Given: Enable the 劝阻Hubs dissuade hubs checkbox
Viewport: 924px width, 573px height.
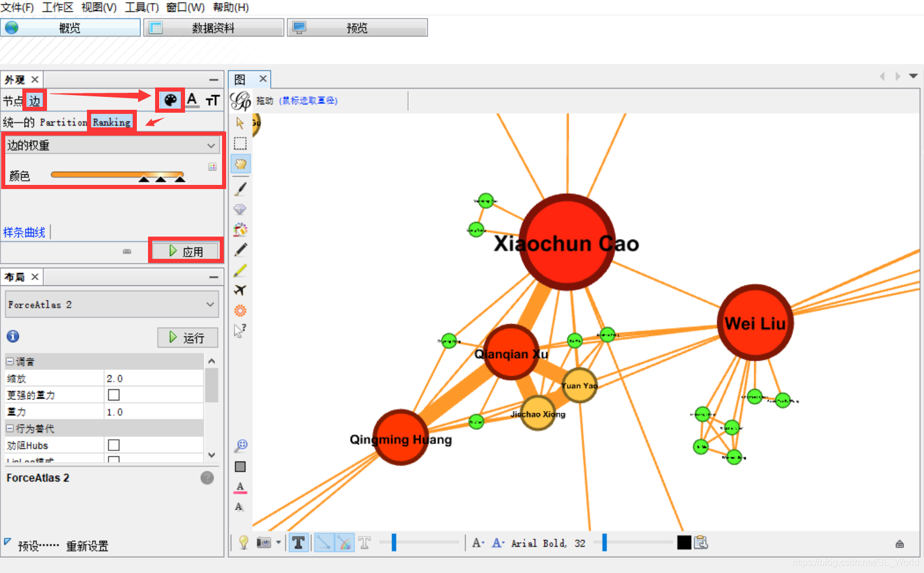Looking at the screenshot, I should [x=114, y=445].
